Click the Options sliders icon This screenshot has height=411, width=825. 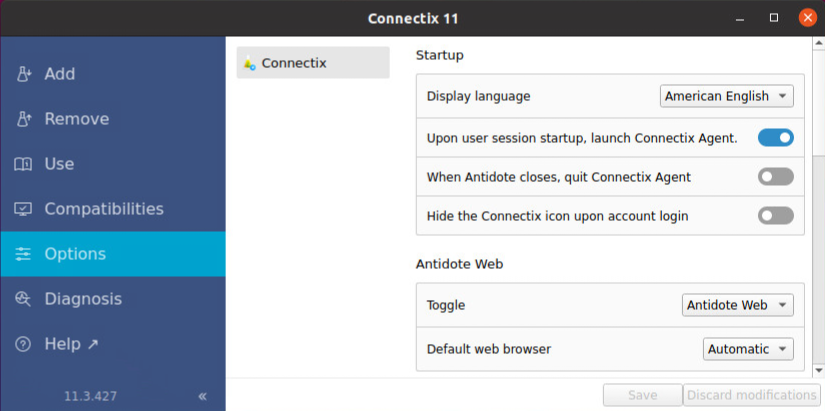[24, 254]
